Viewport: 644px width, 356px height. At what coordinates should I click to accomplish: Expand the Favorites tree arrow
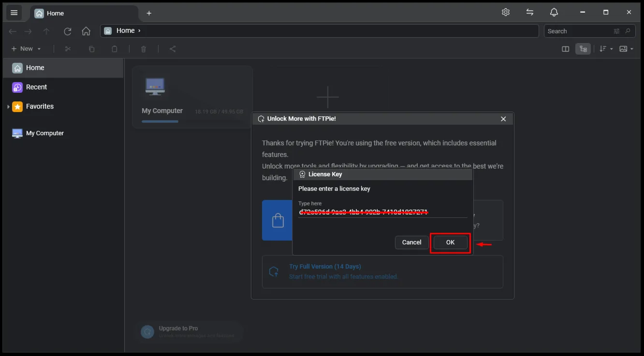pyautogui.click(x=8, y=106)
